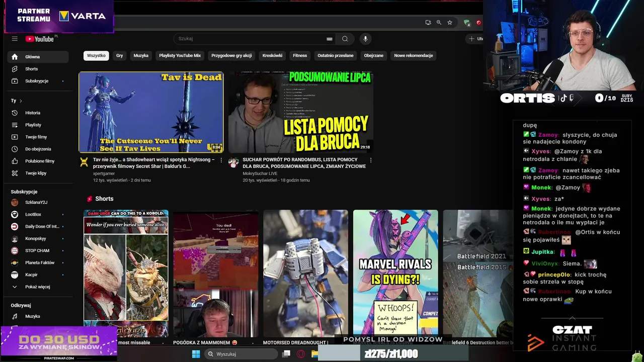
Task: Open more options for the SUCHAR POWRÓT video
Action: point(371,160)
